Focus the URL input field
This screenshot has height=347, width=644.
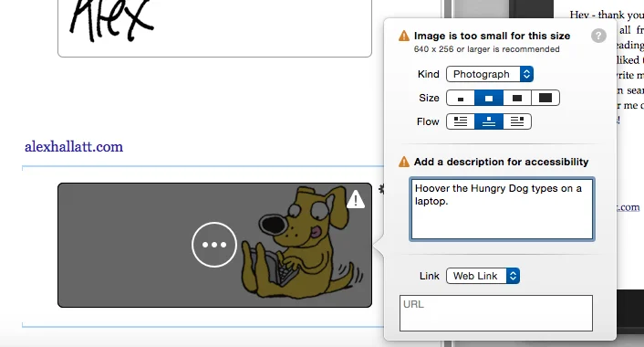pyautogui.click(x=496, y=313)
